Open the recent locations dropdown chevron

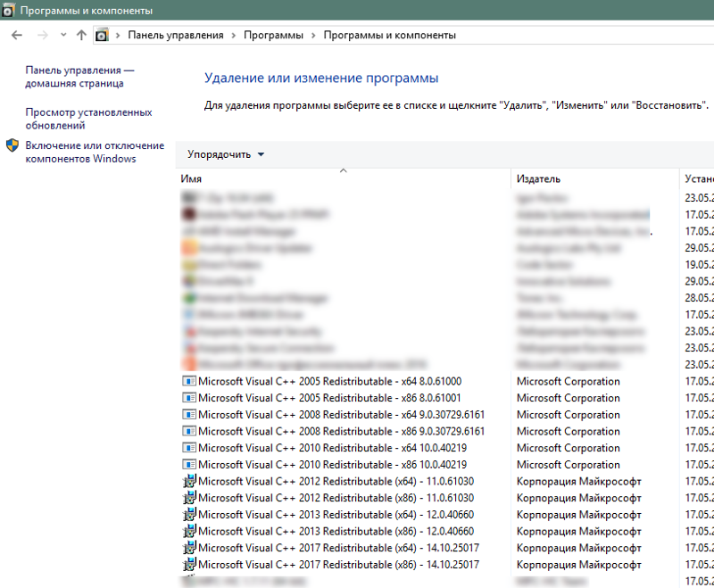63,35
